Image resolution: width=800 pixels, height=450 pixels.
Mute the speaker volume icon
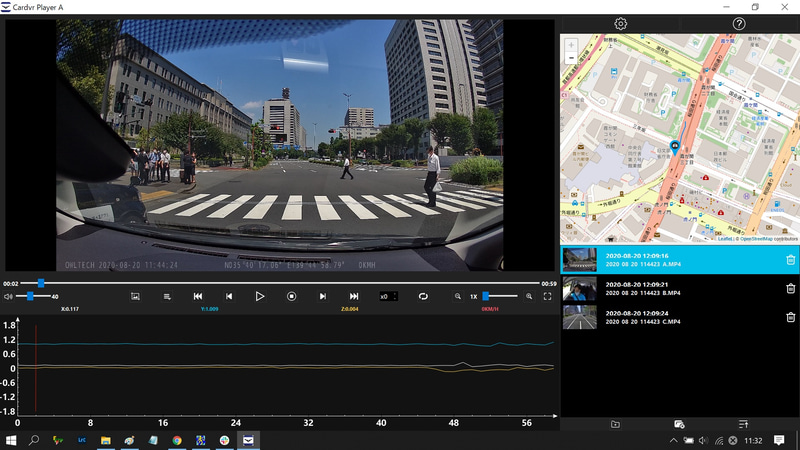[x=9, y=296]
